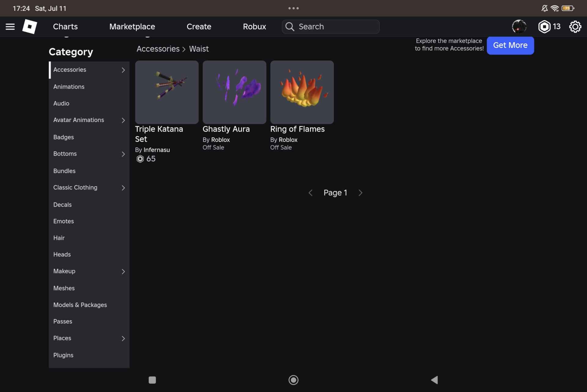Tap the Robux balance coin icon
Screen dimensions: 587x392
[544, 27]
